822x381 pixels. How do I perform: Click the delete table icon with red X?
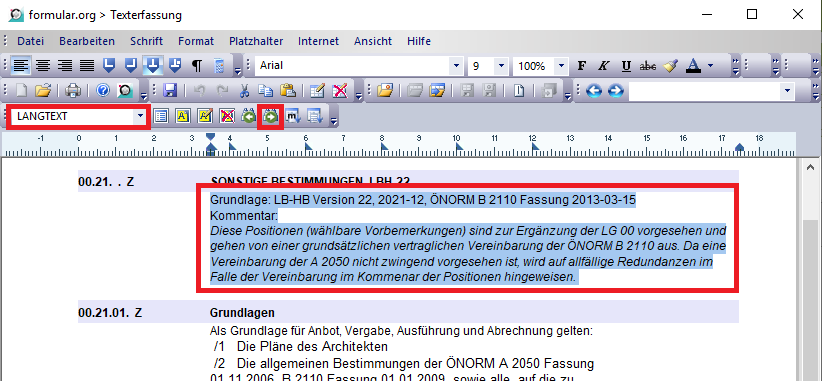point(340,91)
